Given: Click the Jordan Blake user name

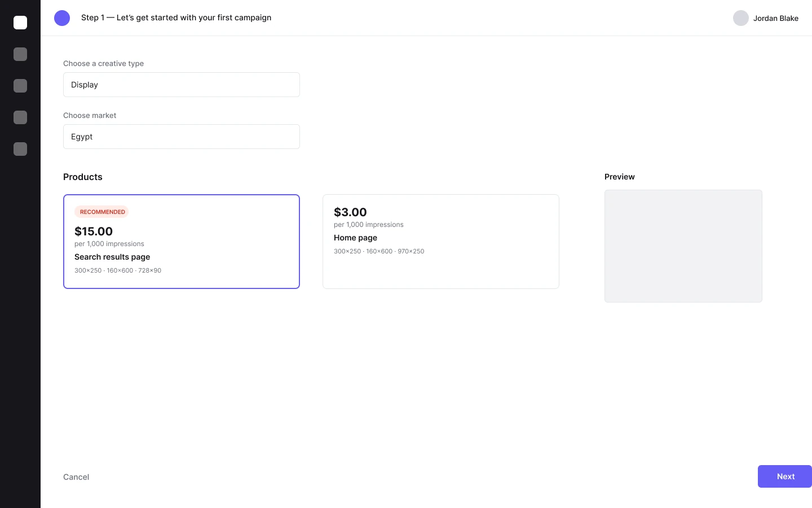Looking at the screenshot, I should click(x=776, y=18).
